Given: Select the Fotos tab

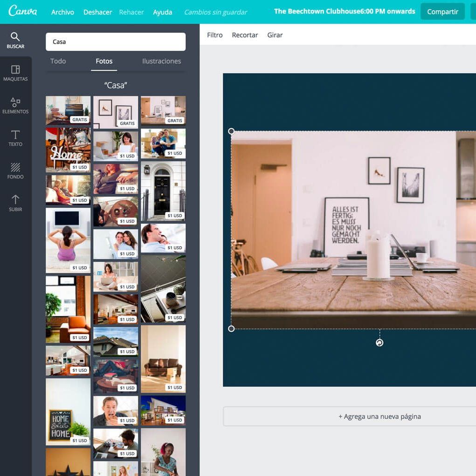Looking at the screenshot, I should pyautogui.click(x=104, y=61).
